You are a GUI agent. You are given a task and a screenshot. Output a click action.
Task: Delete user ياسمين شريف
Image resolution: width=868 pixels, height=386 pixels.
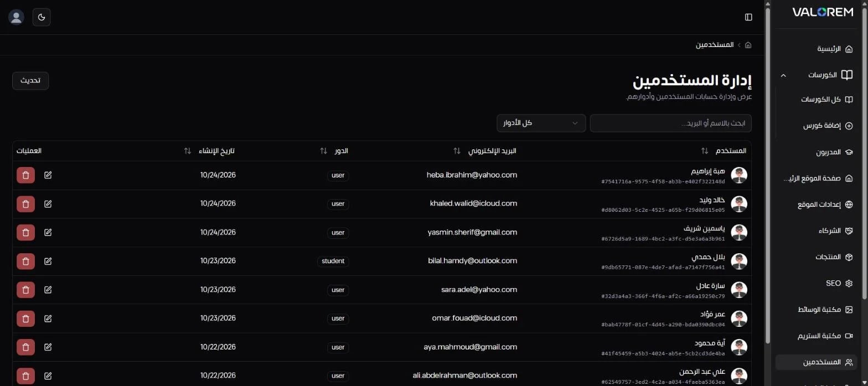pyautogui.click(x=25, y=232)
